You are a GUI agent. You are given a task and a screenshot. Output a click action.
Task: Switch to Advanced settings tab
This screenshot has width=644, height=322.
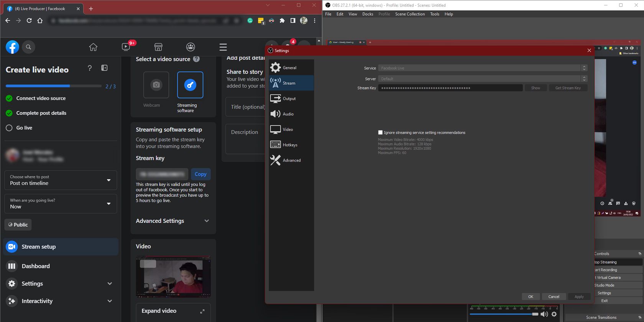(291, 160)
